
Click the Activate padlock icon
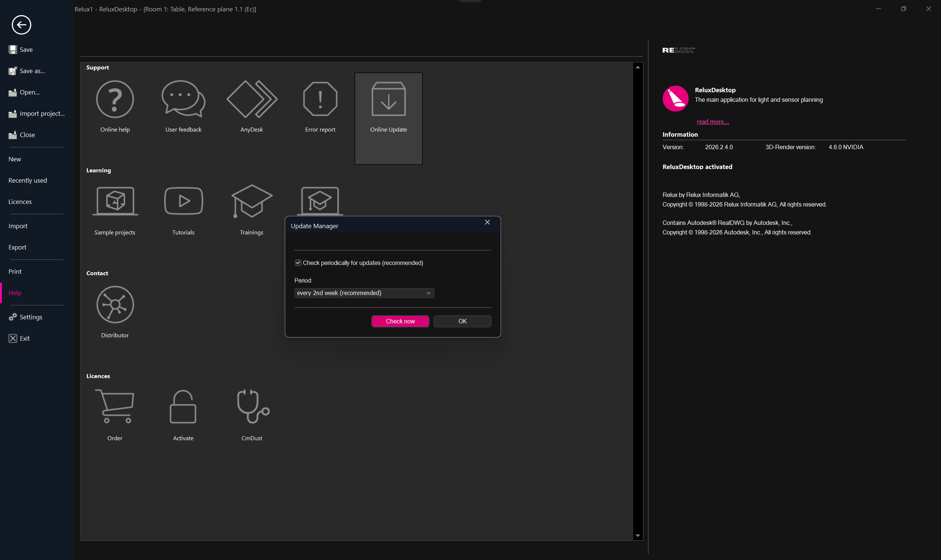coord(183,406)
